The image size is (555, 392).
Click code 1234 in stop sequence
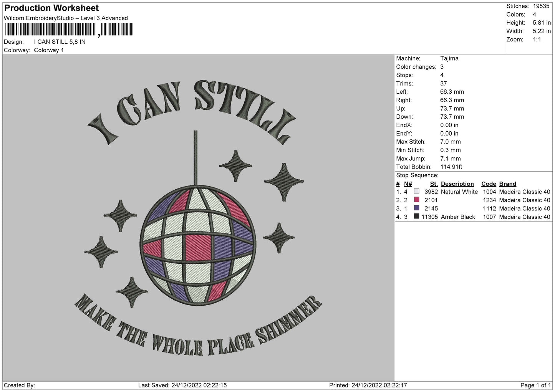(x=489, y=200)
